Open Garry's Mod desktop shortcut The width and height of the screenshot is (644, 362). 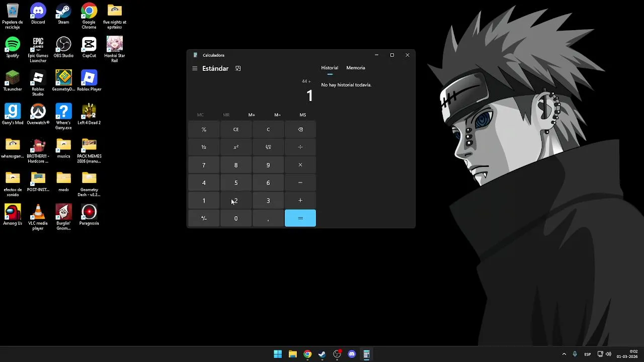coord(13,114)
